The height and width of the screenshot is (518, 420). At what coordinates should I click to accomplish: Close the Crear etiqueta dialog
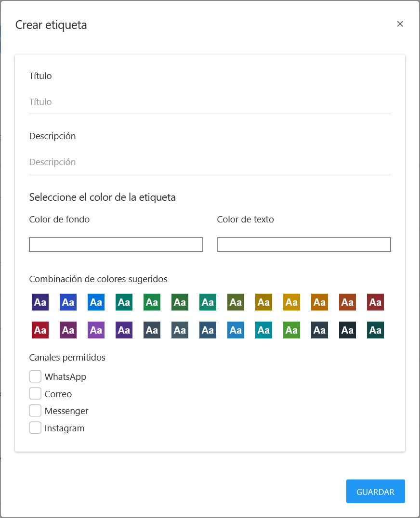pos(400,24)
